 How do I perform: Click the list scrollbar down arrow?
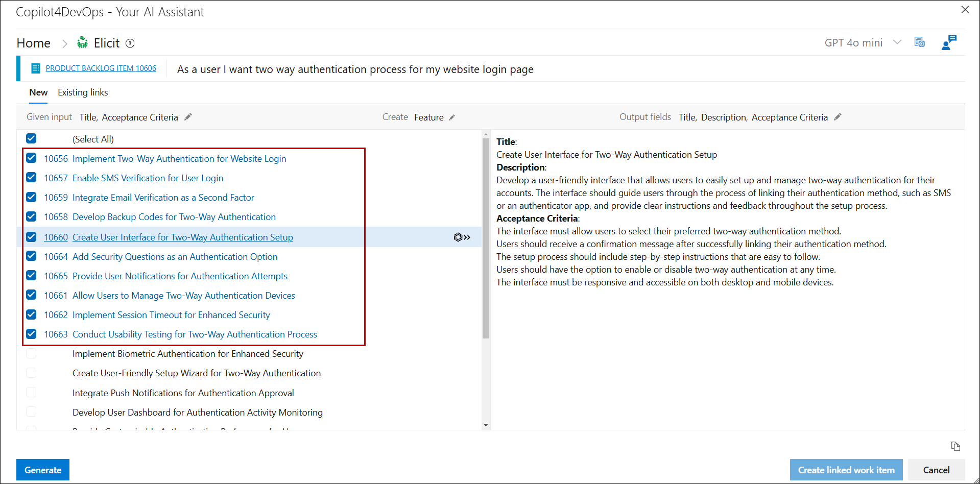486,425
